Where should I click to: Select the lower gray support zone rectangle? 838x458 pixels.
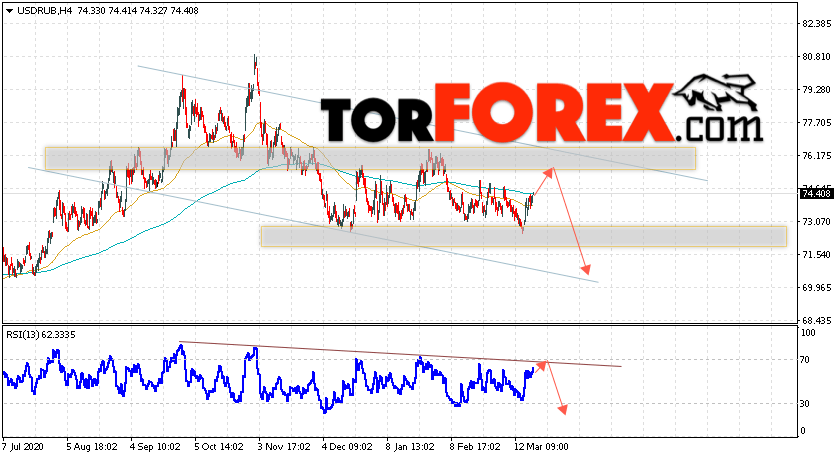(x=524, y=236)
